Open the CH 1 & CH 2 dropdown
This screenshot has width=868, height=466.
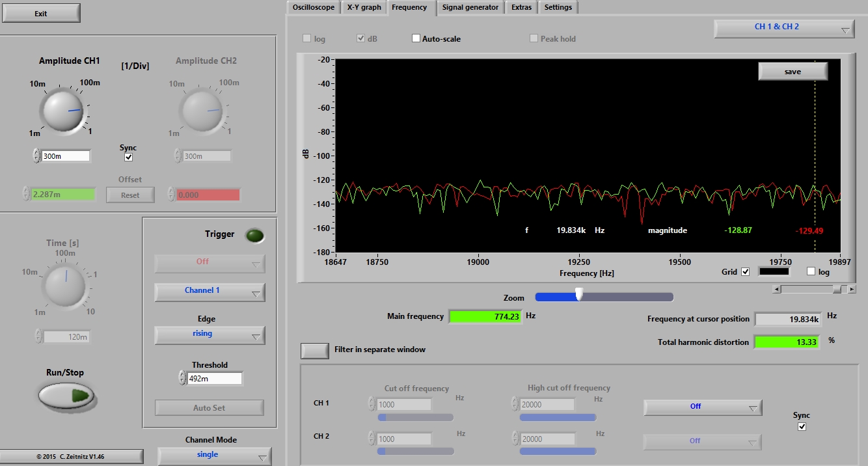click(x=783, y=28)
